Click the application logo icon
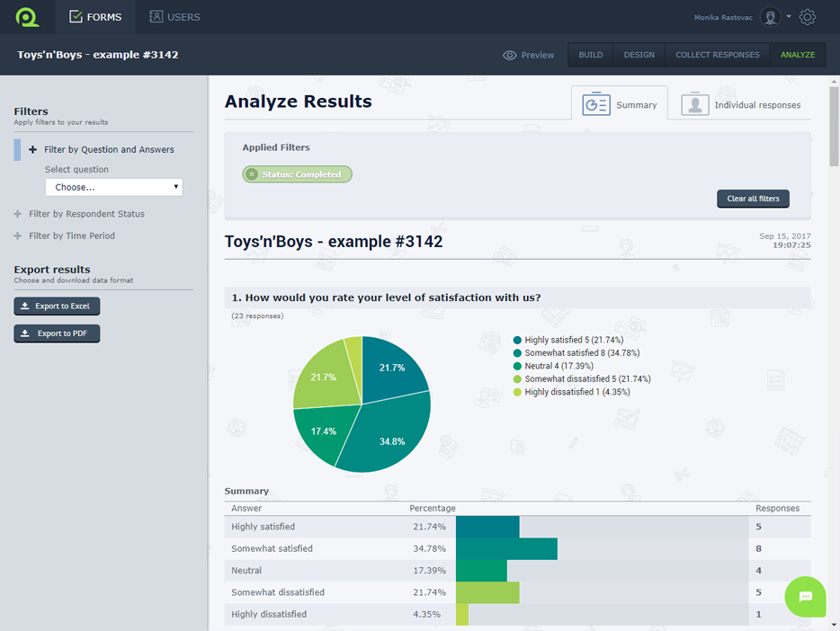The width and height of the screenshot is (840, 631). click(x=26, y=16)
